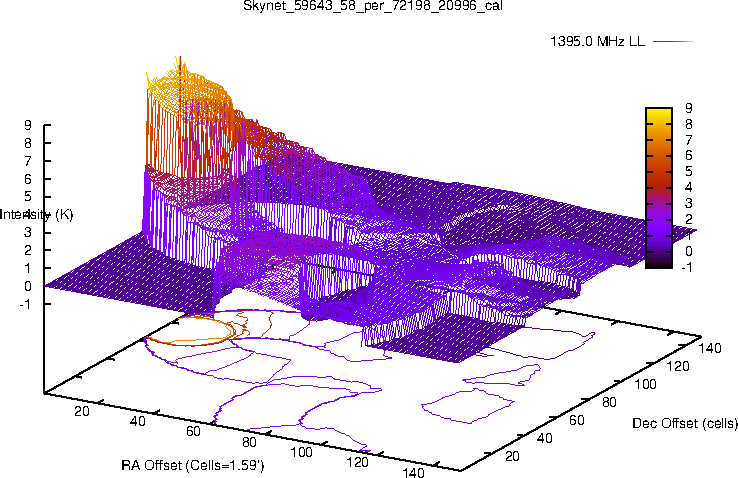The image size is (738, 478).
Task: Select tick label 40 on the Dec Offset axis
Action: coord(545,438)
